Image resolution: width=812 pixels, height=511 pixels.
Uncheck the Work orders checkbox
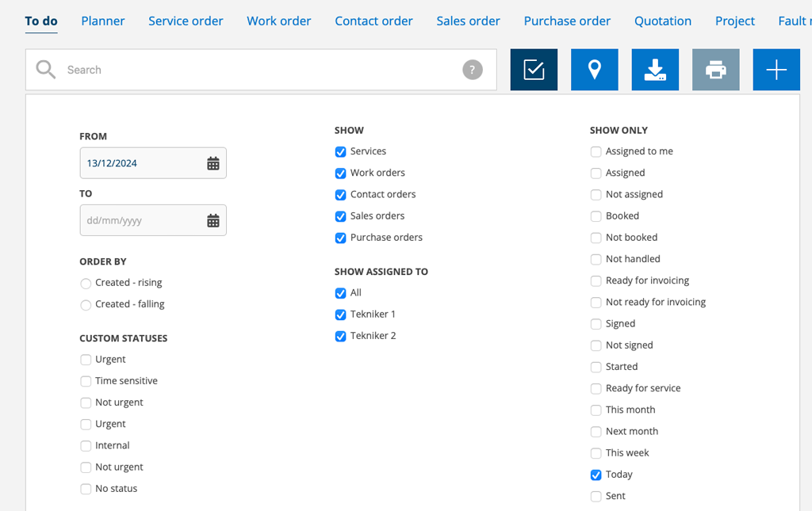(x=340, y=174)
